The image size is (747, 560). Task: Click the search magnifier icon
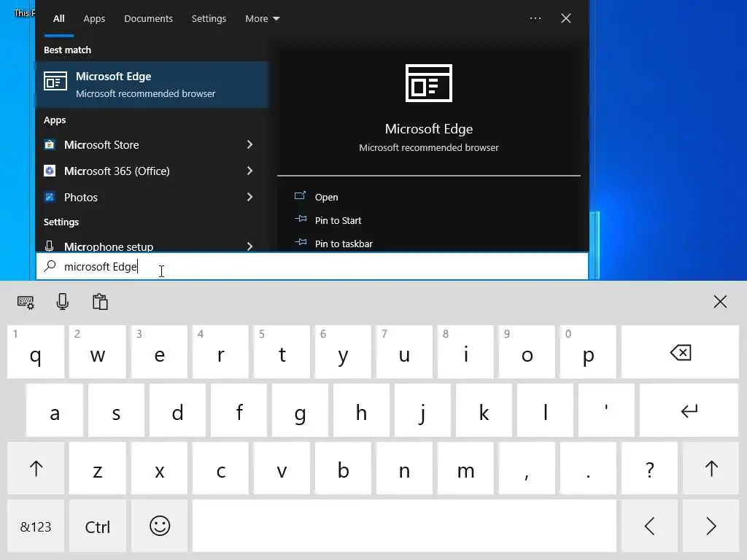click(50, 265)
